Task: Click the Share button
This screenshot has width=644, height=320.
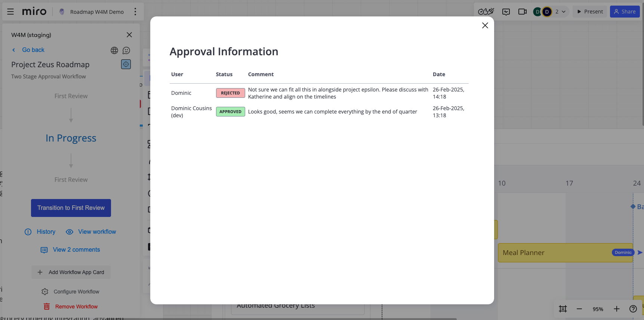Action: [625, 12]
